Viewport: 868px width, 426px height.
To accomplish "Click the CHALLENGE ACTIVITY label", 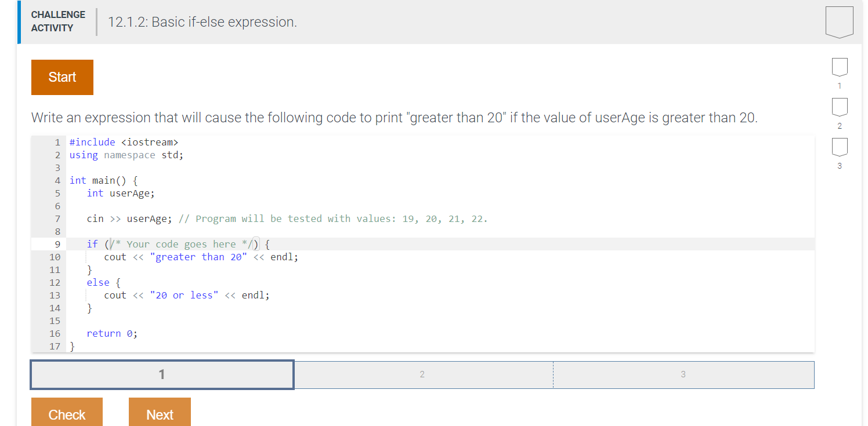I will 58,20.
